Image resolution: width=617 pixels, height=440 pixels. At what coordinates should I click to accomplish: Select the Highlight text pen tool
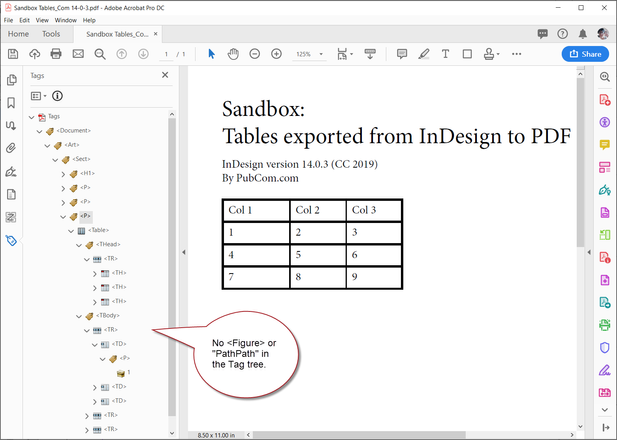(x=423, y=54)
